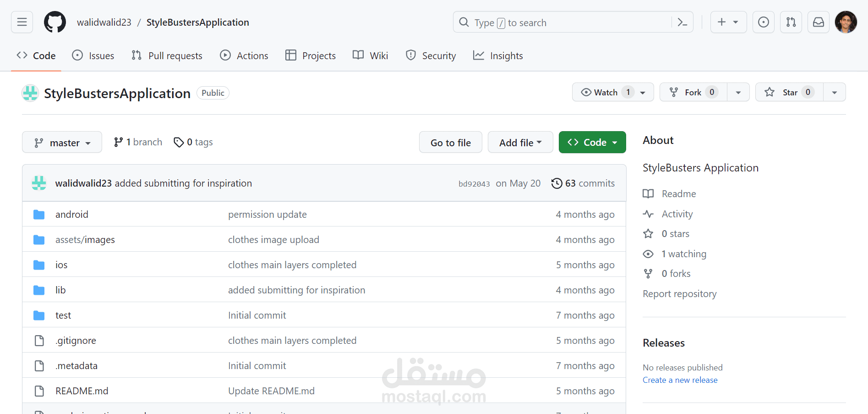Switch to the Projects tab
Screen dimensions: 868x414
pos(310,55)
